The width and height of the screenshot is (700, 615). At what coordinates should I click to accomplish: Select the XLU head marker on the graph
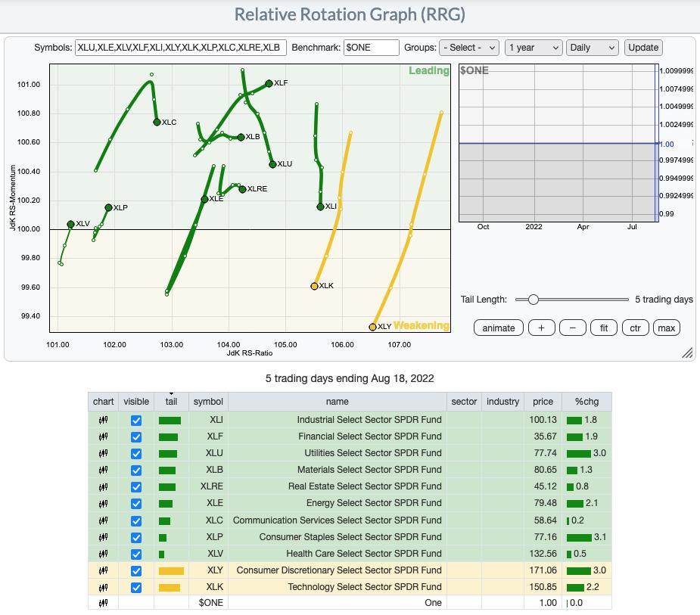point(272,165)
